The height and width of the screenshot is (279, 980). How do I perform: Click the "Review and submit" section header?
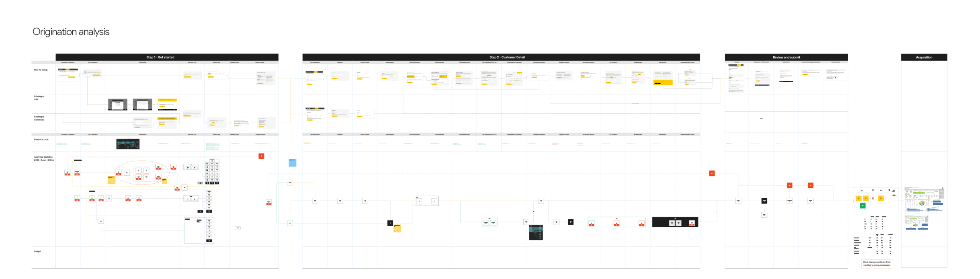786,57
